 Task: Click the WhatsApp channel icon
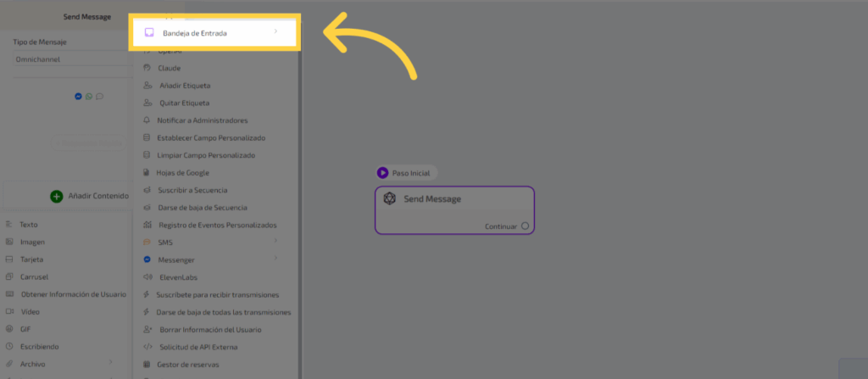coord(89,97)
